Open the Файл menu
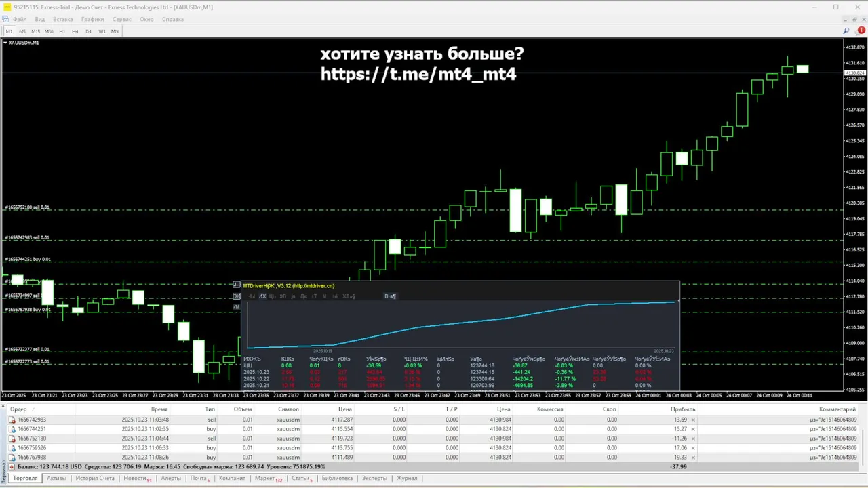Screen dimensions: 868x488 [20, 19]
